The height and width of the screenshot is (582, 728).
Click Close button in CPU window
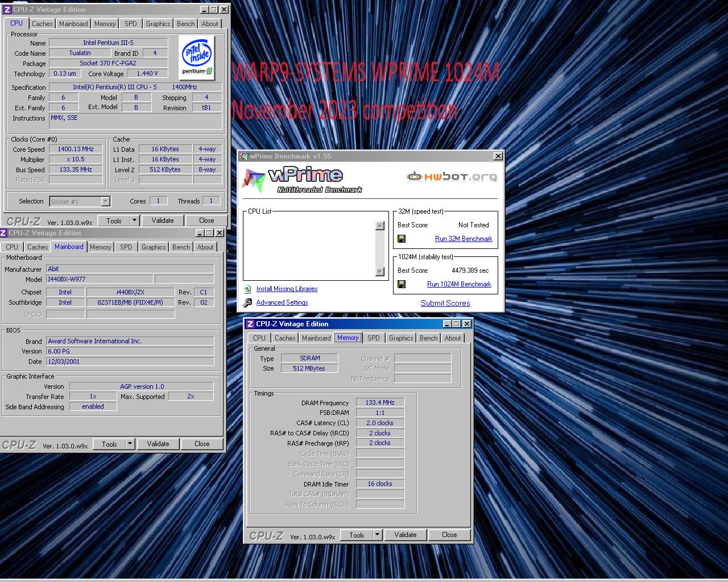click(x=206, y=221)
